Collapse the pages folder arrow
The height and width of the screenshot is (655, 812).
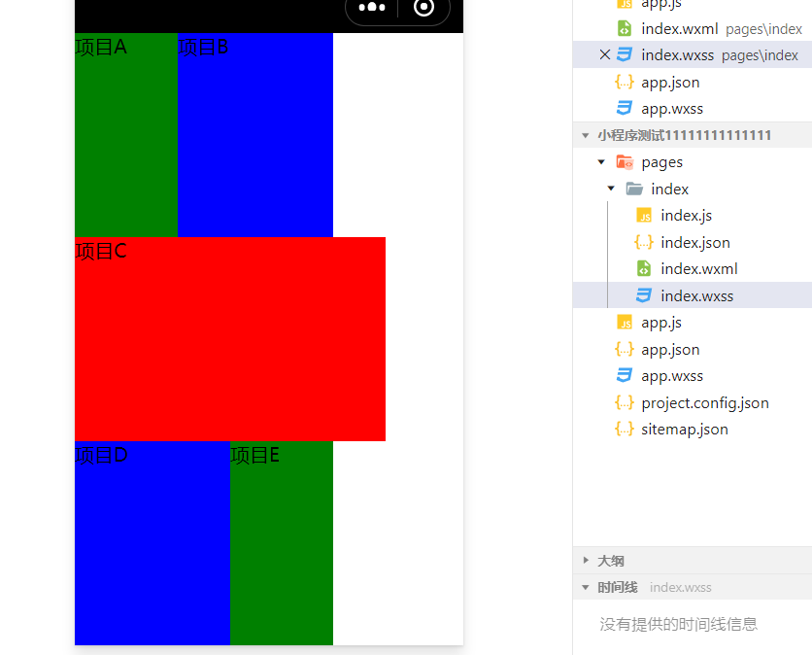click(601, 162)
